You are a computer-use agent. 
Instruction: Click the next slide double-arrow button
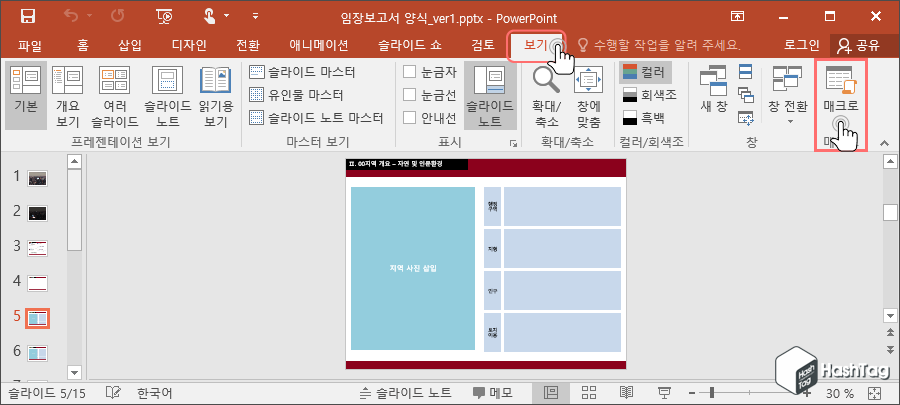click(890, 349)
